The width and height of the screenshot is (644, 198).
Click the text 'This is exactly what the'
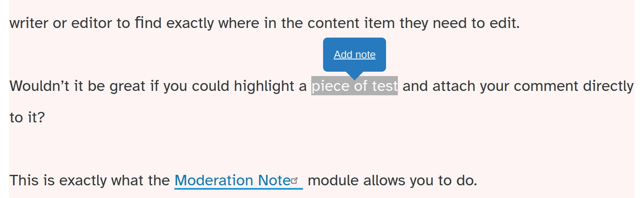point(90,180)
